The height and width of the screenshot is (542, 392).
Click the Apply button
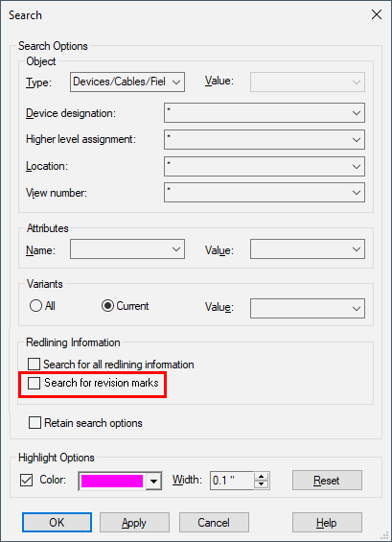(x=134, y=522)
